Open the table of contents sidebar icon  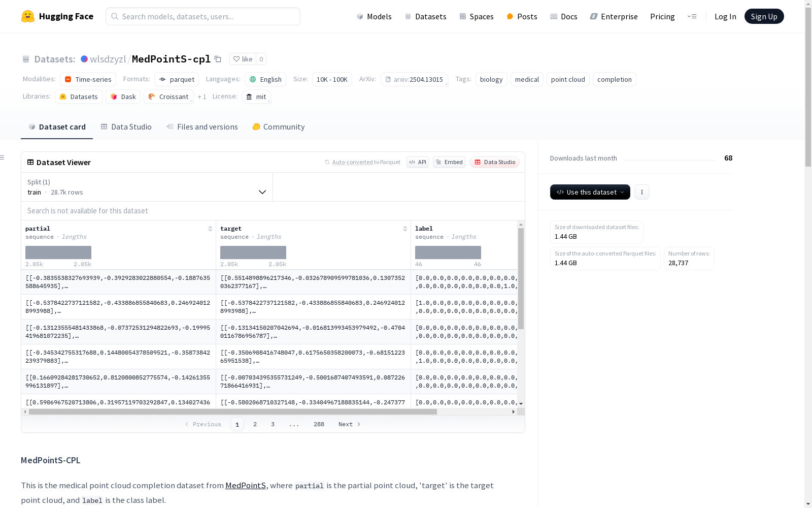coord(3,157)
